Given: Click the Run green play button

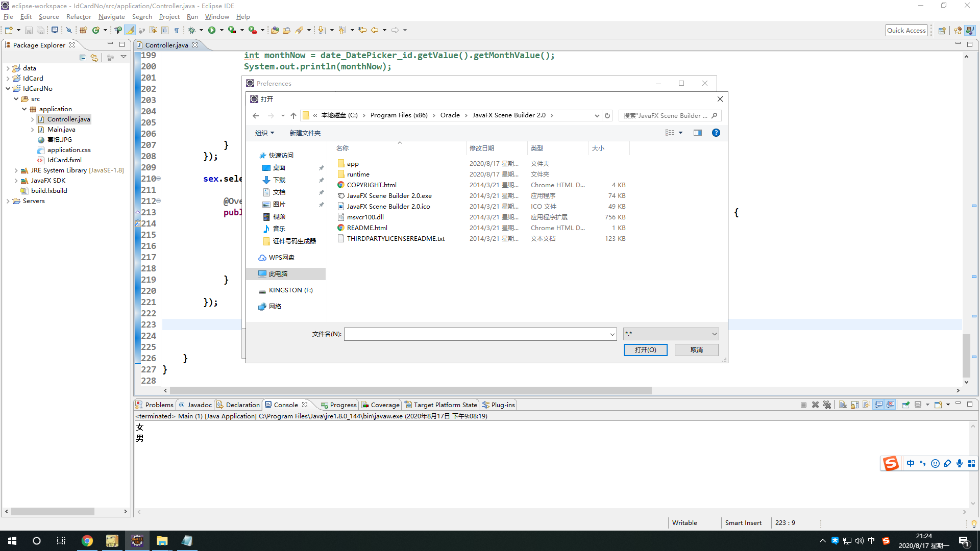Looking at the screenshot, I should point(211,30).
